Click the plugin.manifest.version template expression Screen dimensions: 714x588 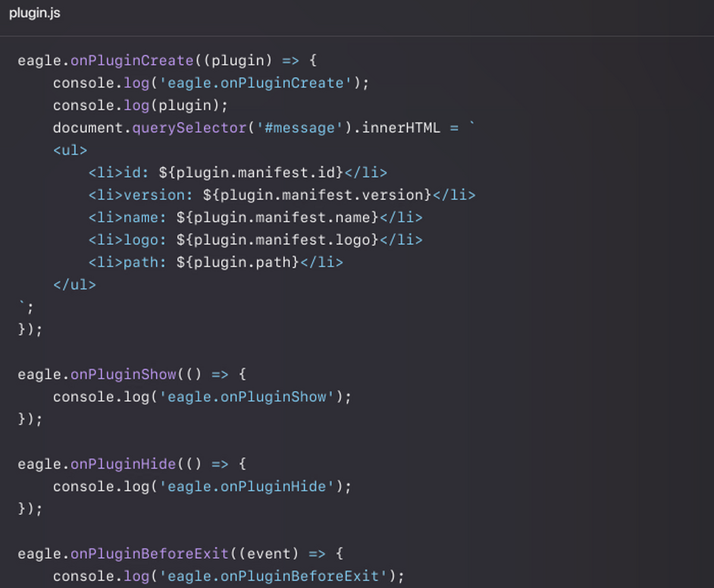pyautogui.click(x=318, y=195)
